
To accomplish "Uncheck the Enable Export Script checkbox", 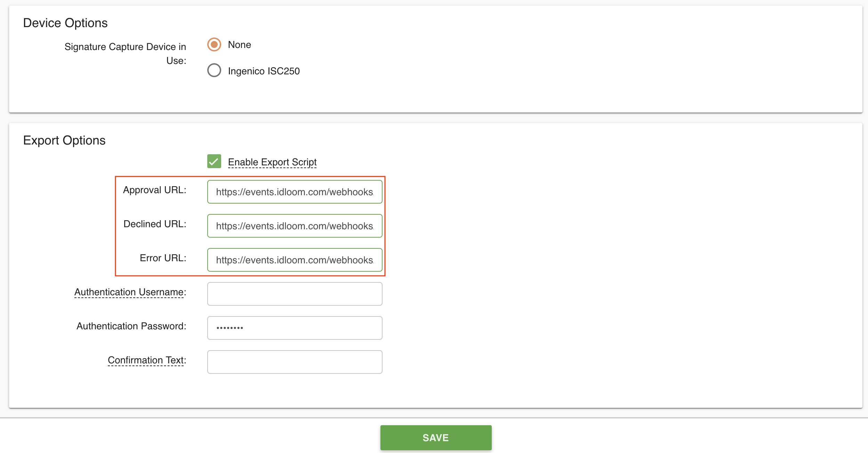I will coord(214,162).
